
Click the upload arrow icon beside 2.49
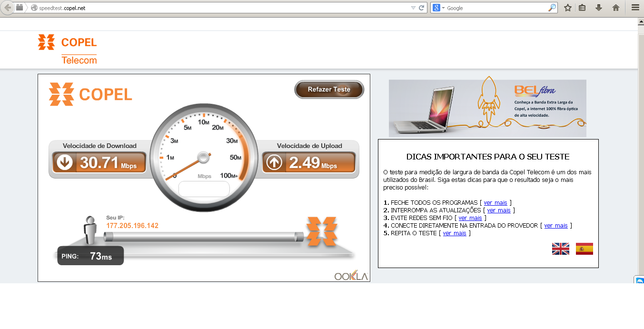274,163
